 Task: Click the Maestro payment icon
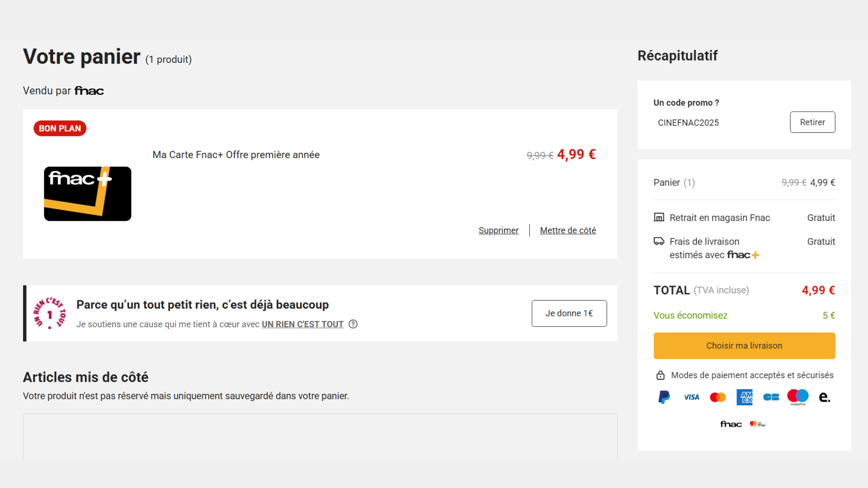pos(797,397)
